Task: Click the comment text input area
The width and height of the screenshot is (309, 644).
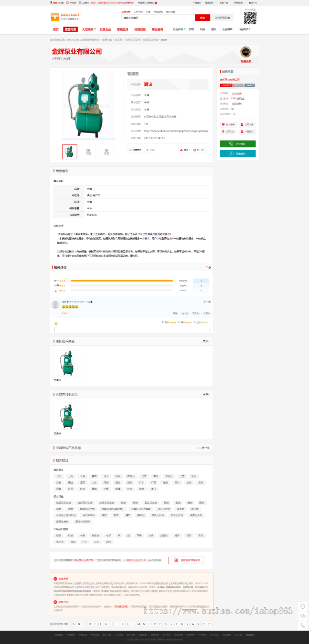Action: 132,330
